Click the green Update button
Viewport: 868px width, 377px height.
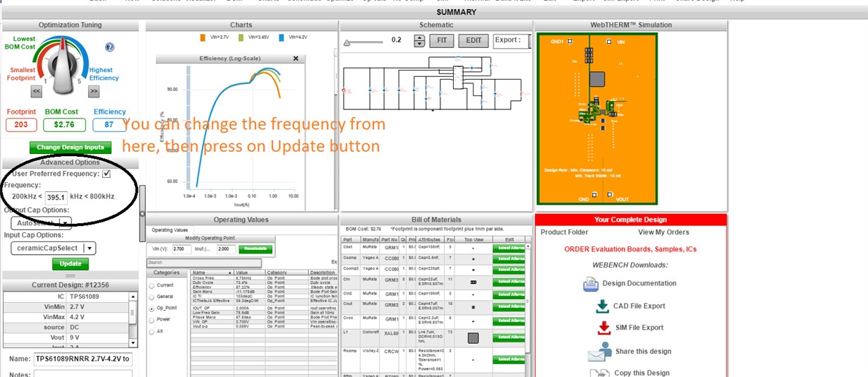[x=71, y=263]
